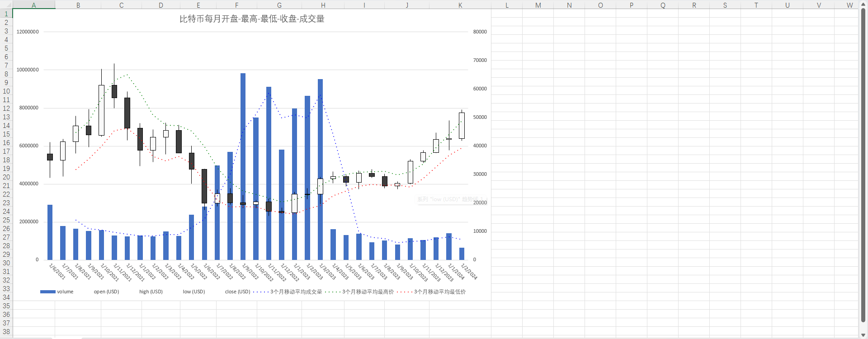
Task: Select the white candlestick for 1/10/2021
Action: 101,110
